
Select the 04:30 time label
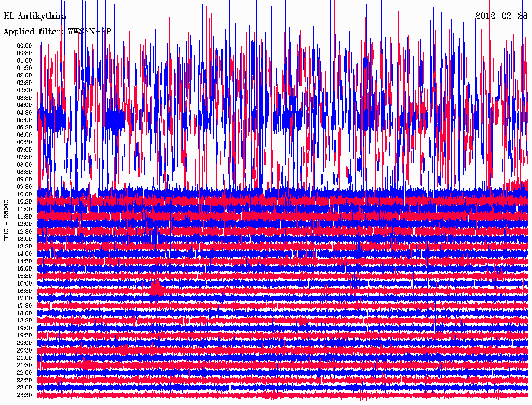[24, 113]
